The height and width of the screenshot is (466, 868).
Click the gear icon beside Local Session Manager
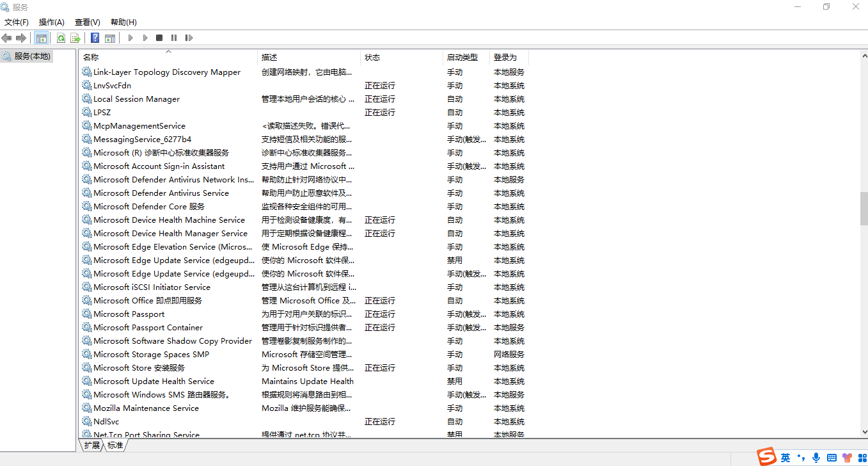(x=87, y=99)
